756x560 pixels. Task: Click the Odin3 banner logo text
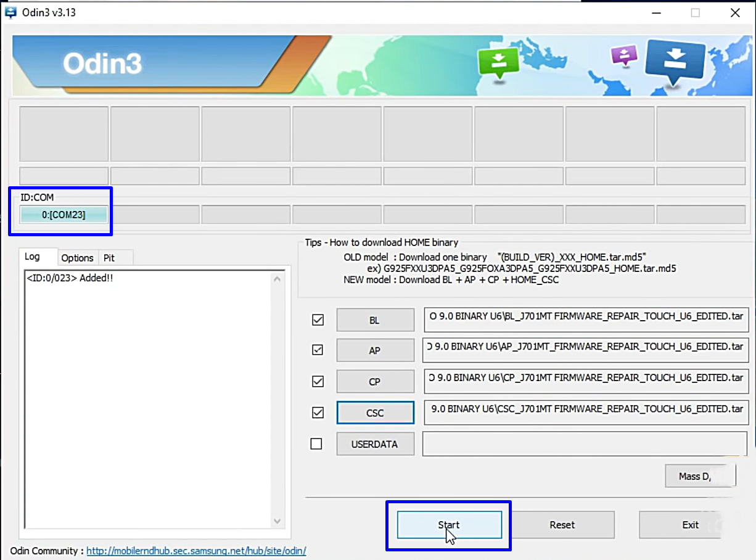(102, 64)
